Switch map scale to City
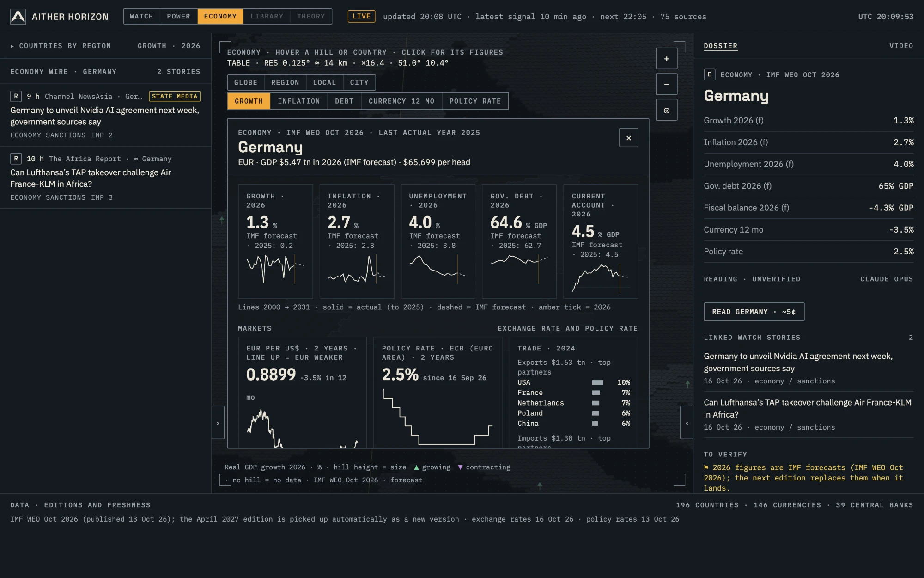Image resolution: width=924 pixels, height=578 pixels. point(359,82)
